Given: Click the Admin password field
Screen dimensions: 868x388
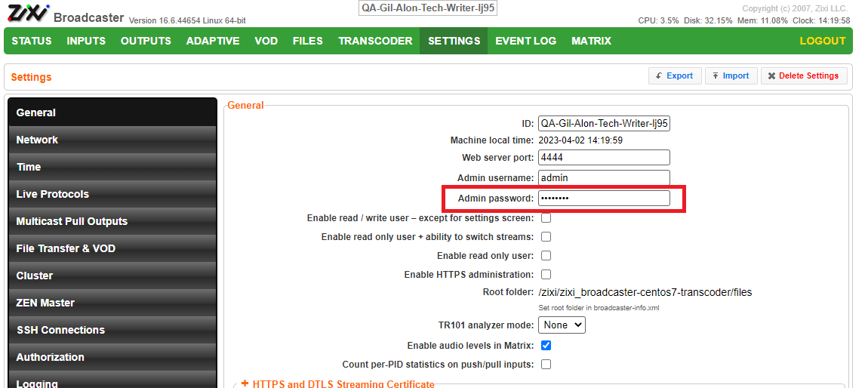Looking at the screenshot, I should click(x=603, y=198).
